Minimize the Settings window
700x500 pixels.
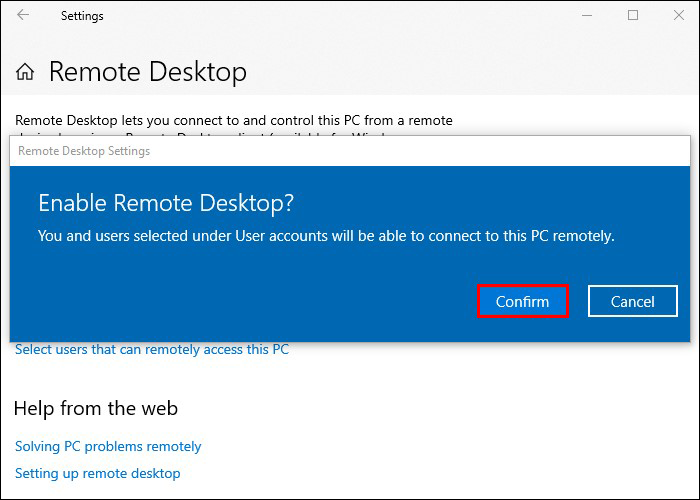[586, 15]
